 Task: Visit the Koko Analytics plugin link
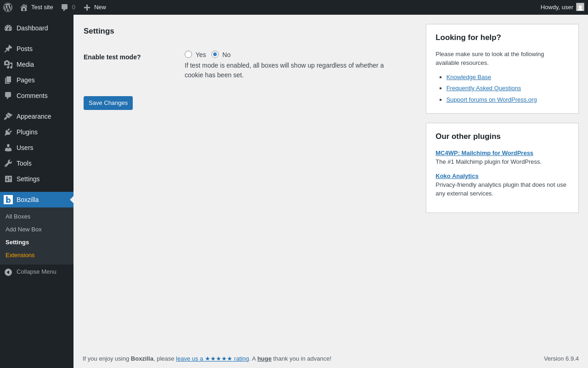click(457, 176)
